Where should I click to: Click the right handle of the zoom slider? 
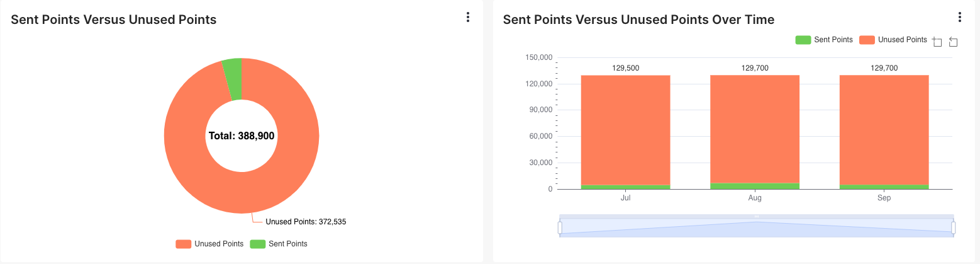tap(953, 227)
